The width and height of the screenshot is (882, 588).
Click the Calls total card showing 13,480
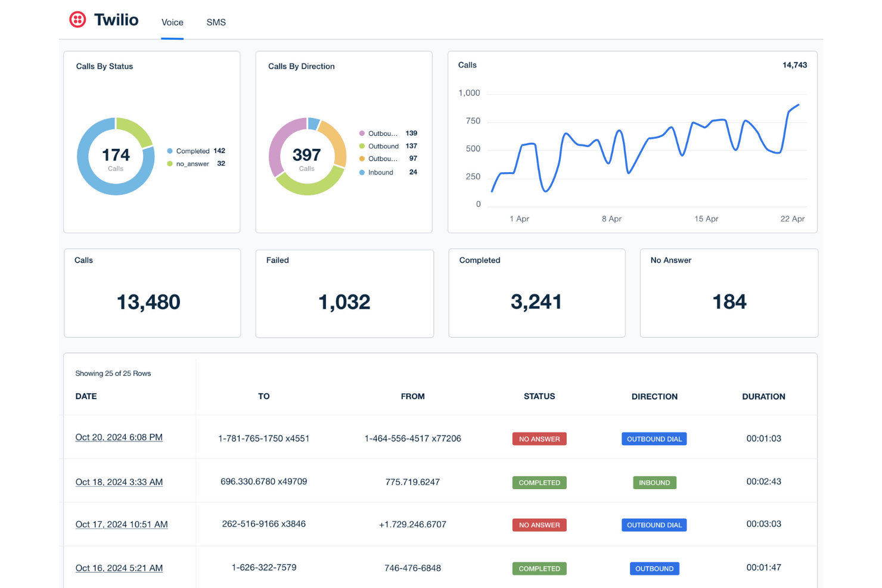[x=152, y=293]
